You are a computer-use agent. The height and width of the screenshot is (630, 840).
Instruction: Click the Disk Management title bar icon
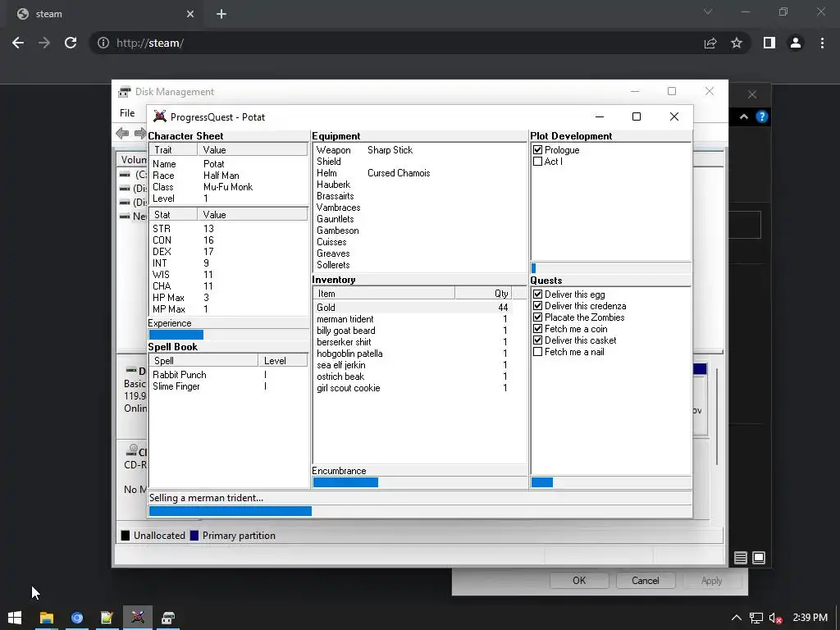125,92
